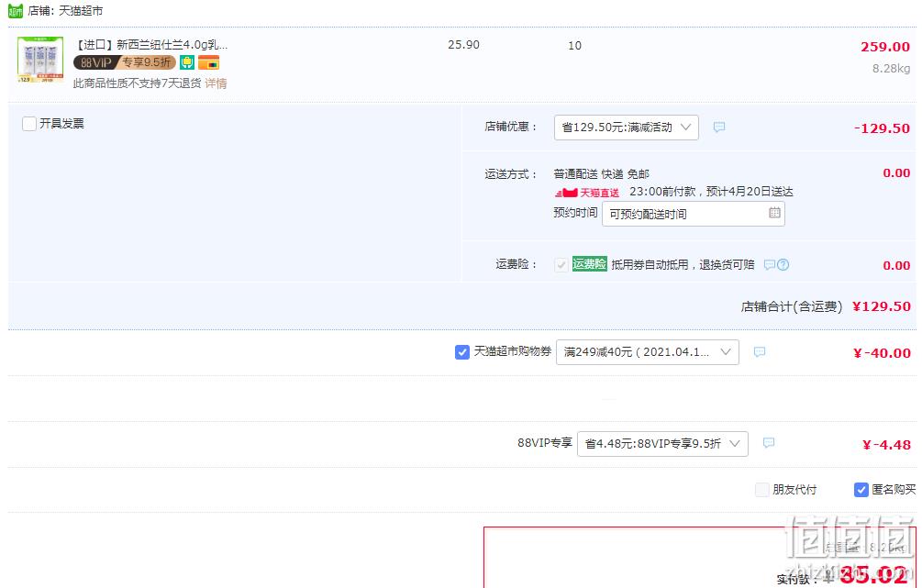The image size is (922, 588).
Task: Click the -129.50 store discount amount
Action: coord(882,128)
